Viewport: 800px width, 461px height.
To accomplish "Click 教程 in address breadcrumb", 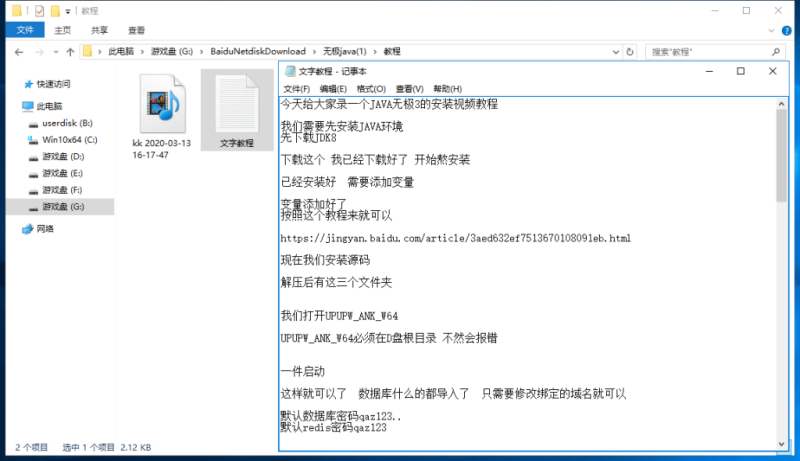I will pos(392,52).
